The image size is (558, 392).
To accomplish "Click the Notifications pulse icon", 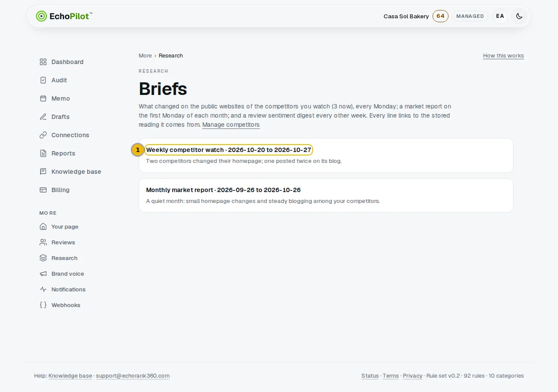I will pos(43,289).
